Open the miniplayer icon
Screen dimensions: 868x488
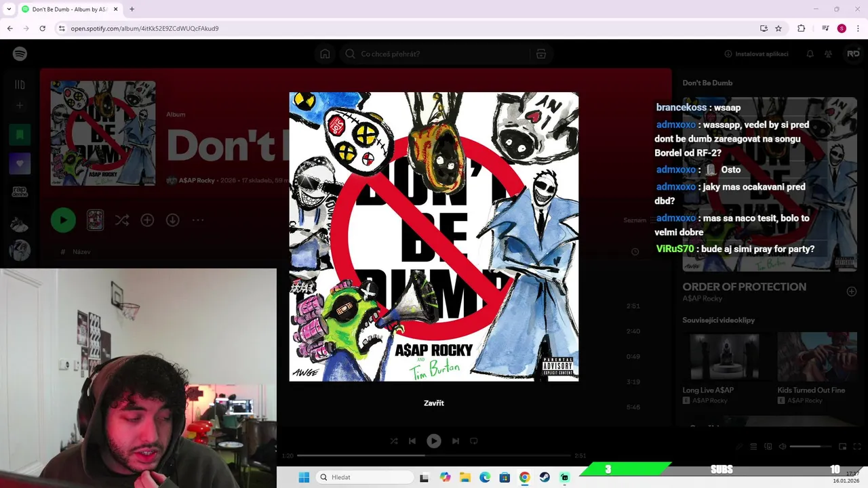pos(842,447)
